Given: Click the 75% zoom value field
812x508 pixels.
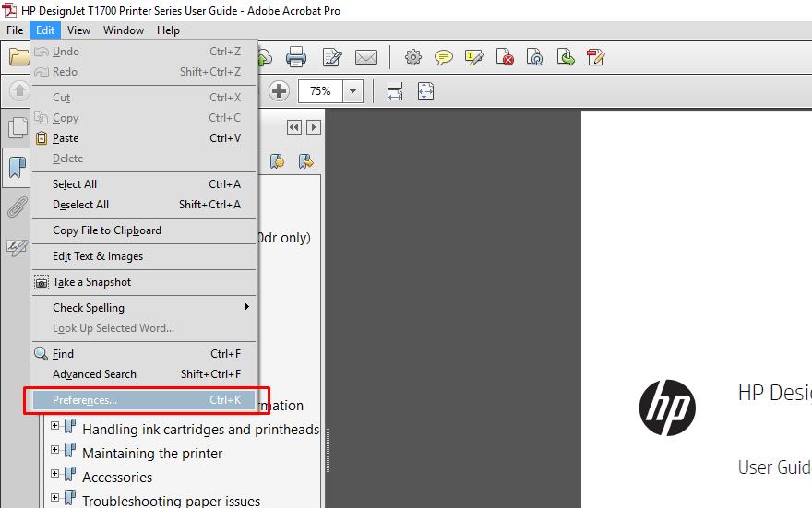Looking at the screenshot, I should click(320, 91).
